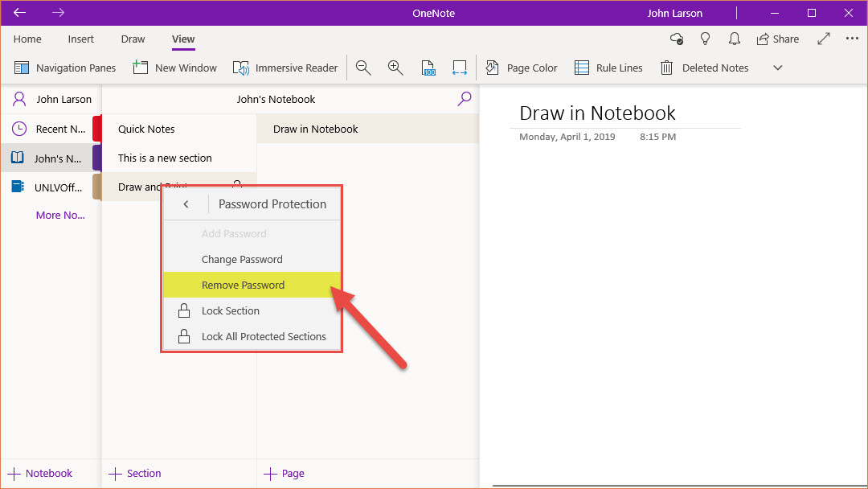Viewport: 868px width, 489px height.
Task: Click More Notebooks link
Action: (59, 215)
